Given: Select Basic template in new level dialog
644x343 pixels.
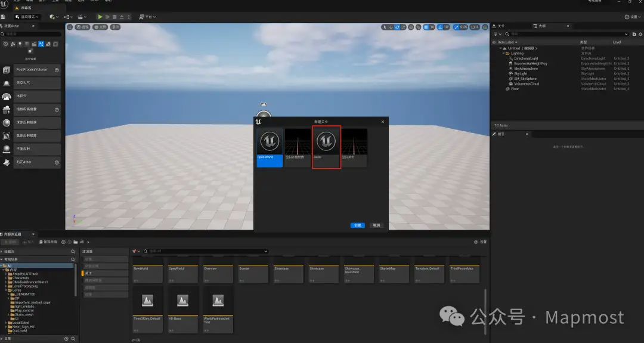Looking at the screenshot, I should (326, 147).
